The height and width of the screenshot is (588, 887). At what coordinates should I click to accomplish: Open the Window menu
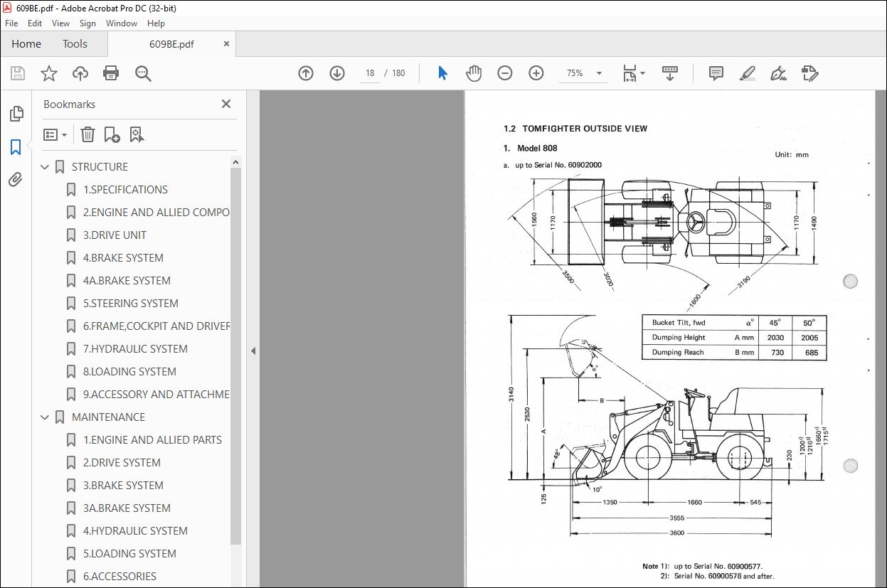(x=122, y=23)
